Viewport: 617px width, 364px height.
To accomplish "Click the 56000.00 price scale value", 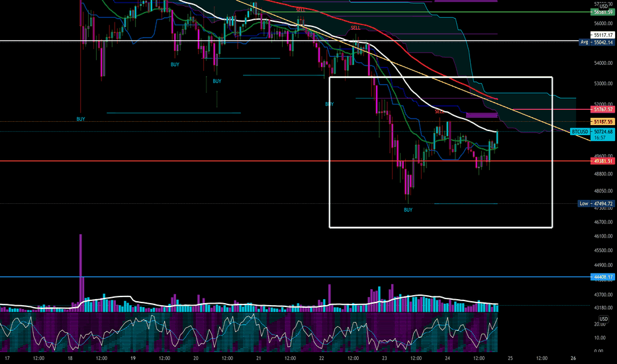I will point(604,23).
